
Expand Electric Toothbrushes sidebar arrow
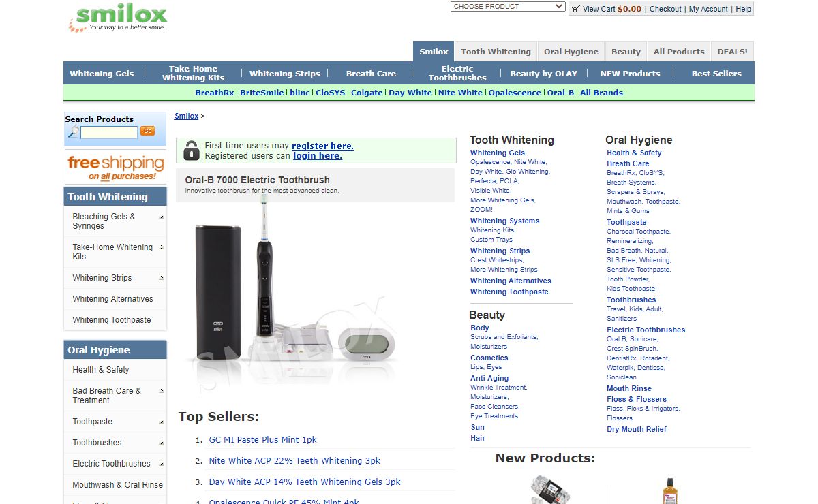click(x=162, y=464)
